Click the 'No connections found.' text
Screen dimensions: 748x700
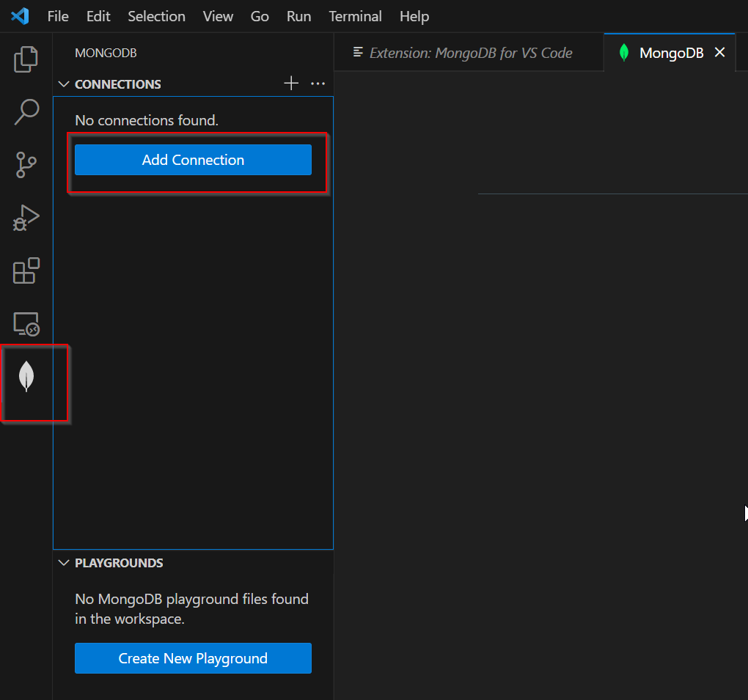coord(147,120)
